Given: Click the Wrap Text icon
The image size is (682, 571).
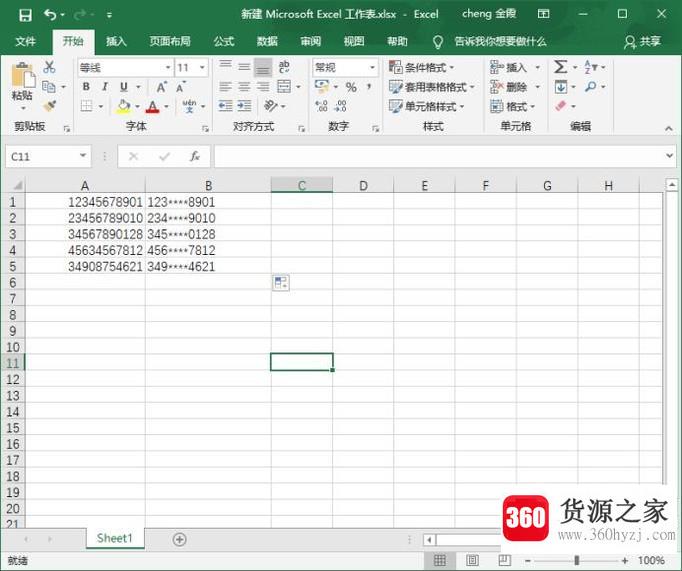Looking at the screenshot, I should [284, 67].
